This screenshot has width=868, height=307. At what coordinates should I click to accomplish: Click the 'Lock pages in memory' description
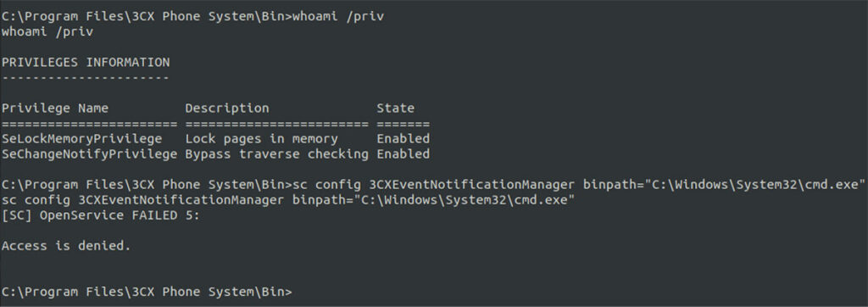[261, 138]
